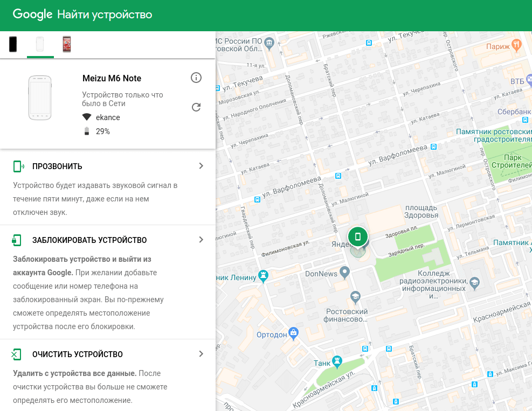The height and width of the screenshot is (411, 532).
Task: Click the erase device icon beside ОЧИСТИТЬ
Action: pyautogui.click(x=16, y=354)
